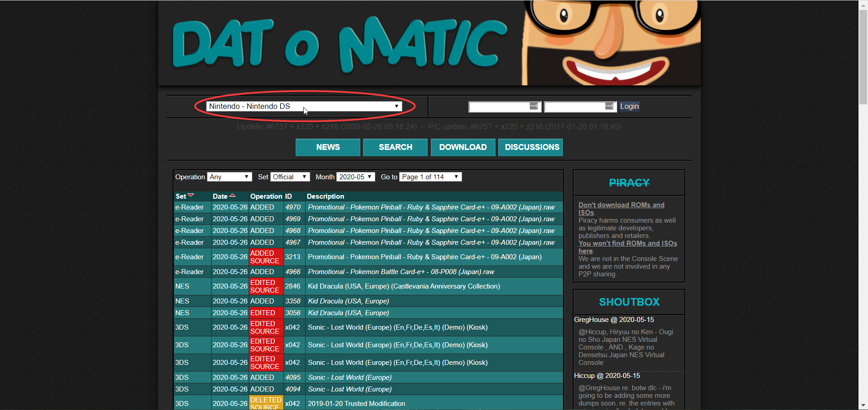868x410 pixels.
Task: Click the ID column header
Action: (x=288, y=196)
